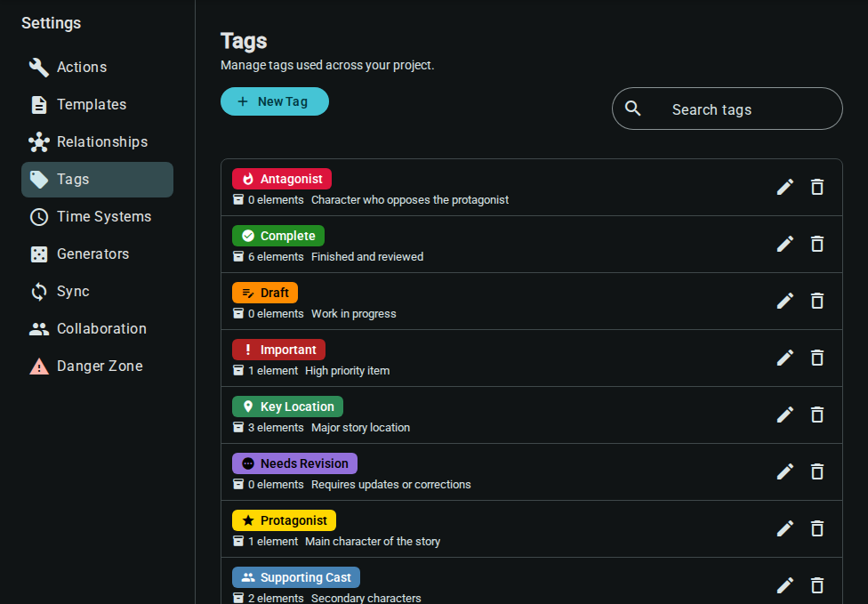Viewport: 868px width, 604px height.
Task: Click 'Character who opposes the protagonist' description
Action: (x=410, y=200)
